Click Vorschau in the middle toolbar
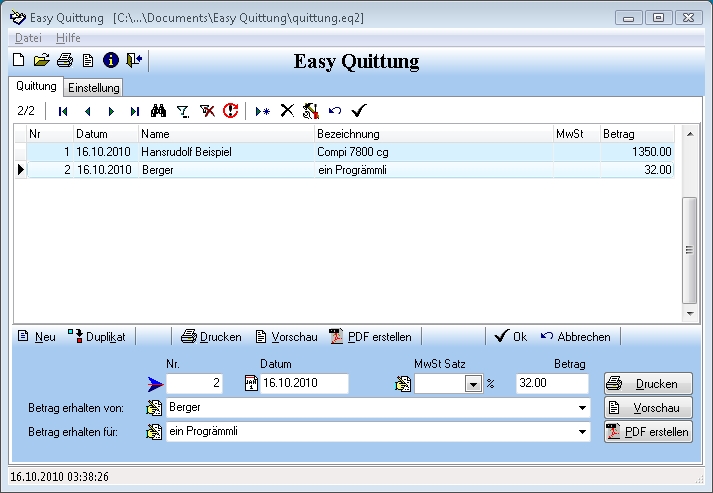Screen dimensions: 713x493 point(286,337)
